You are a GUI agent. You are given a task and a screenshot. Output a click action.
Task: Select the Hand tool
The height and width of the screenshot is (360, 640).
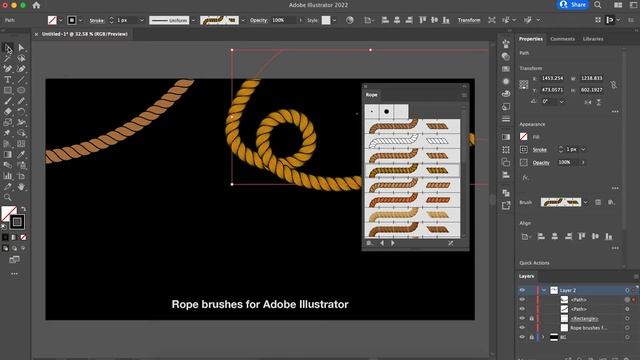click(x=21, y=187)
